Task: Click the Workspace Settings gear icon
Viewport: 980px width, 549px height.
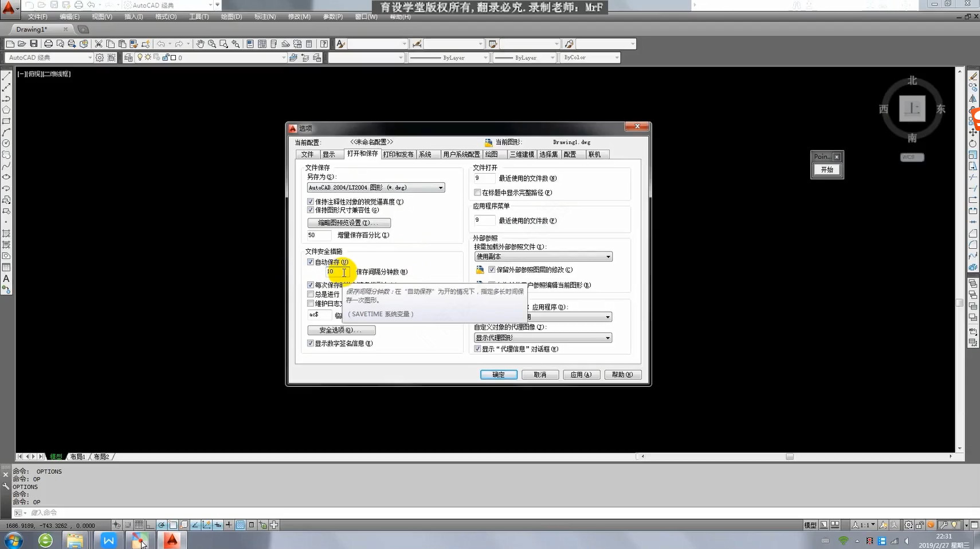Action: [x=100, y=57]
